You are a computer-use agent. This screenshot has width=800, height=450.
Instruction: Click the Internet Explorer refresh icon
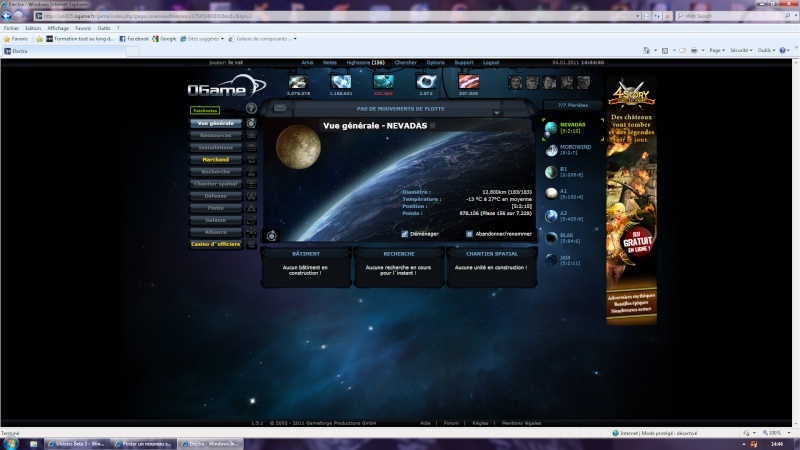[x=657, y=16]
